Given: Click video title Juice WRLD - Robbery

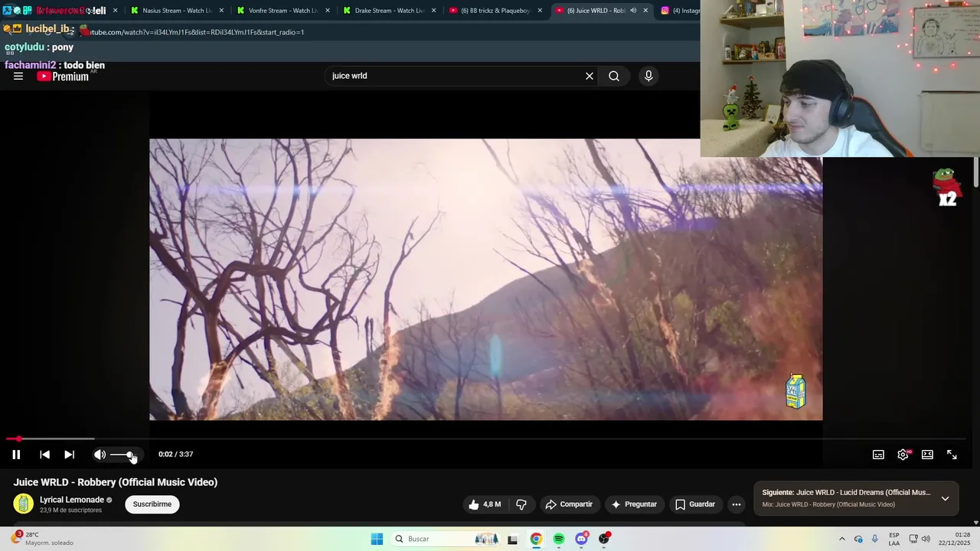Looking at the screenshot, I should point(116,482).
